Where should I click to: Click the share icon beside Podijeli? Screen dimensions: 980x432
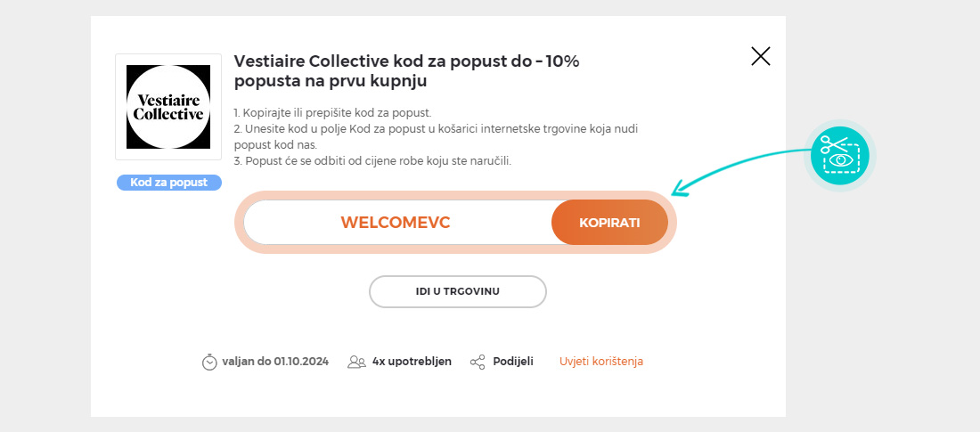point(478,362)
